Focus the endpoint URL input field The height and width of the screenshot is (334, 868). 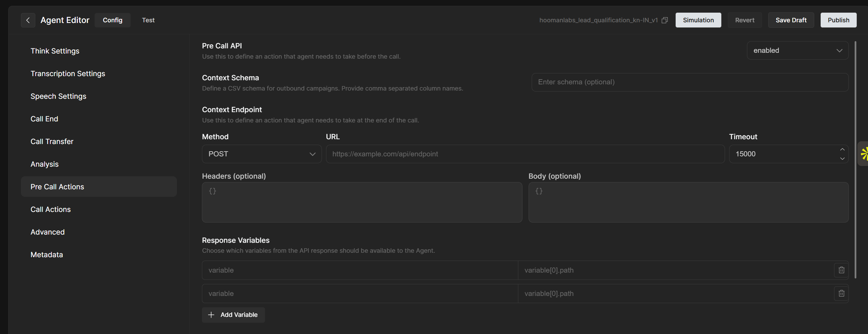tap(525, 154)
